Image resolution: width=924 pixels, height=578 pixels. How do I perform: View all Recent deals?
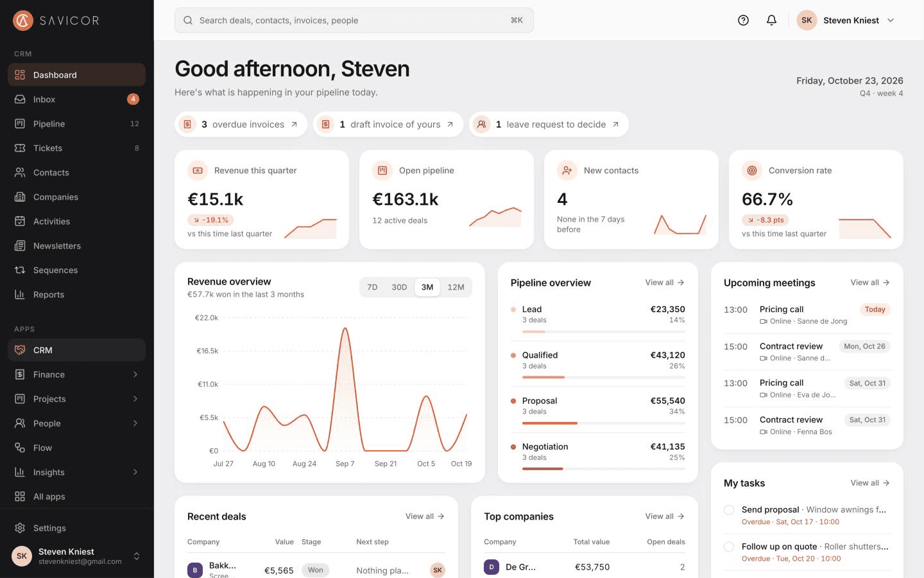425,516
